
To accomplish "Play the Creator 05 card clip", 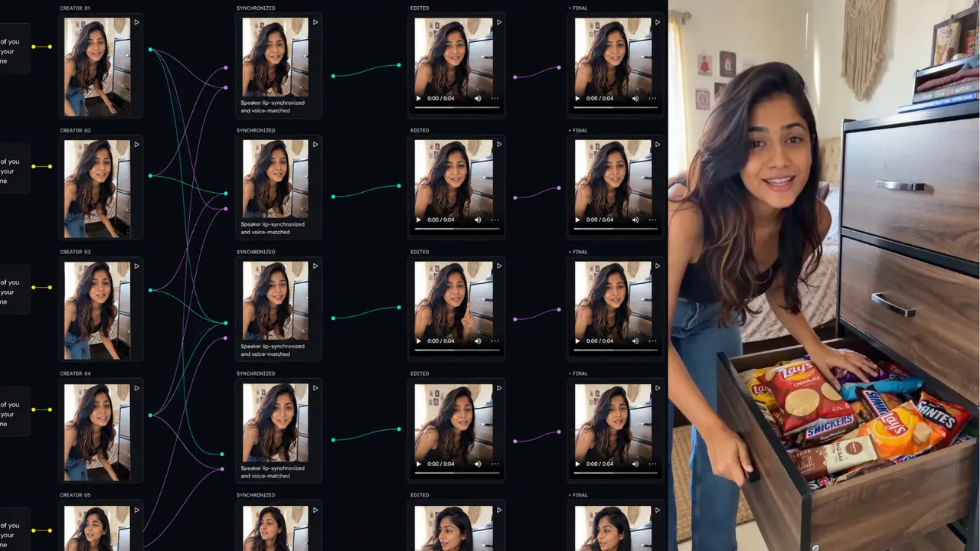I will [x=137, y=510].
